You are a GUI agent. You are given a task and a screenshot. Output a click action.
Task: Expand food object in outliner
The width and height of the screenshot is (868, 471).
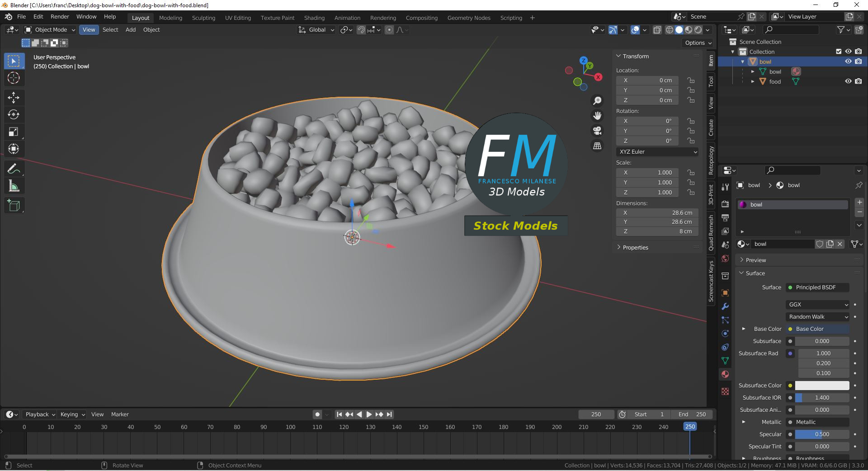tap(753, 82)
